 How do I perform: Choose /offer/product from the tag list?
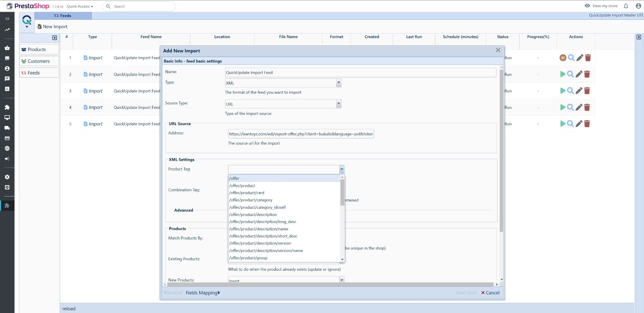click(x=242, y=186)
